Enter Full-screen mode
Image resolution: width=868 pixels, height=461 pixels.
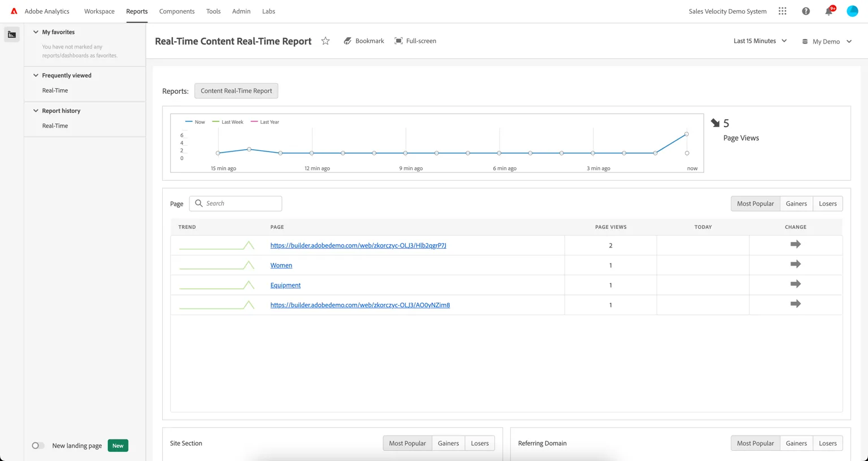(x=415, y=41)
